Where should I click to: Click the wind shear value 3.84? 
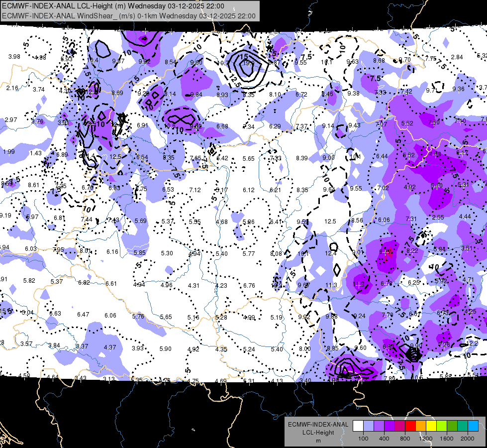[54, 345]
